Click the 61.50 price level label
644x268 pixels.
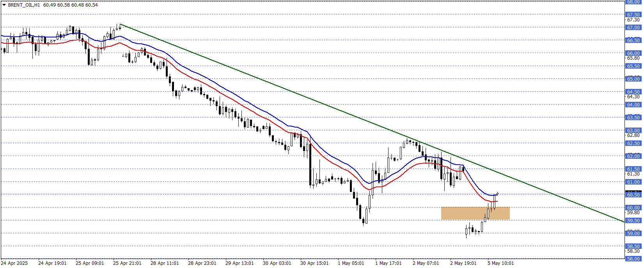(633, 169)
